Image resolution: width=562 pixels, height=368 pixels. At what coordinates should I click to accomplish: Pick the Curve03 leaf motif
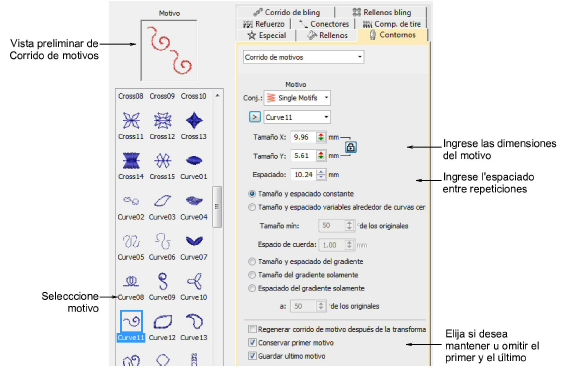click(162, 201)
